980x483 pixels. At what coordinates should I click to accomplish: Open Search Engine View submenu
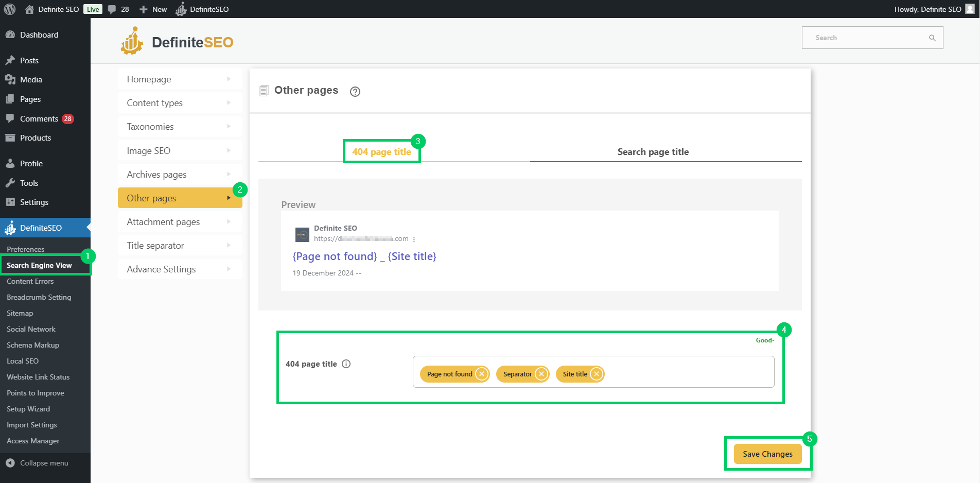point(39,265)
